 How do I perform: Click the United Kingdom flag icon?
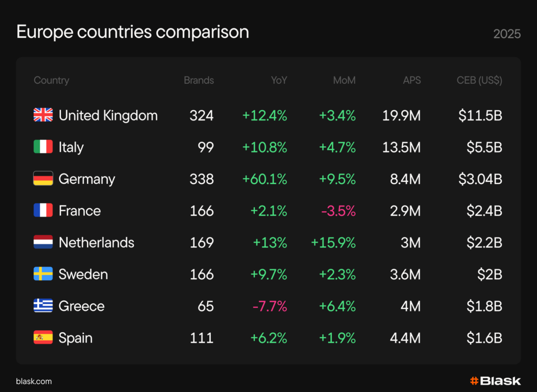[x=43, y=115]
